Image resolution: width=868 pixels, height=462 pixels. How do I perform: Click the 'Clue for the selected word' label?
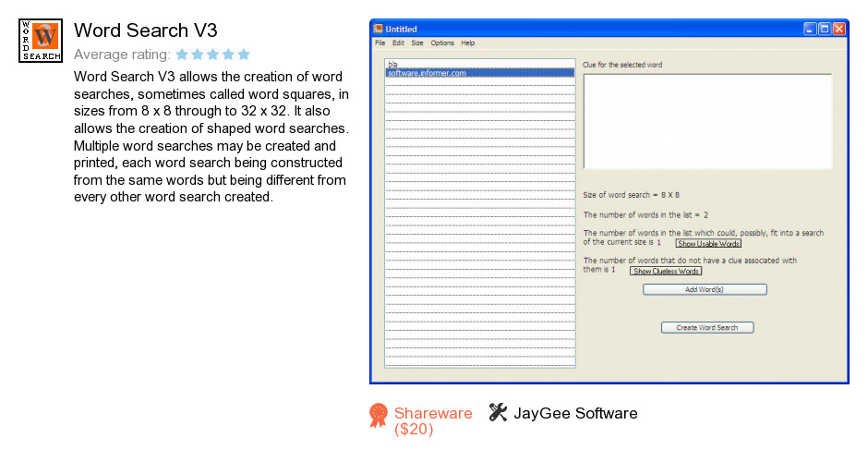click(x=622, y=65)
